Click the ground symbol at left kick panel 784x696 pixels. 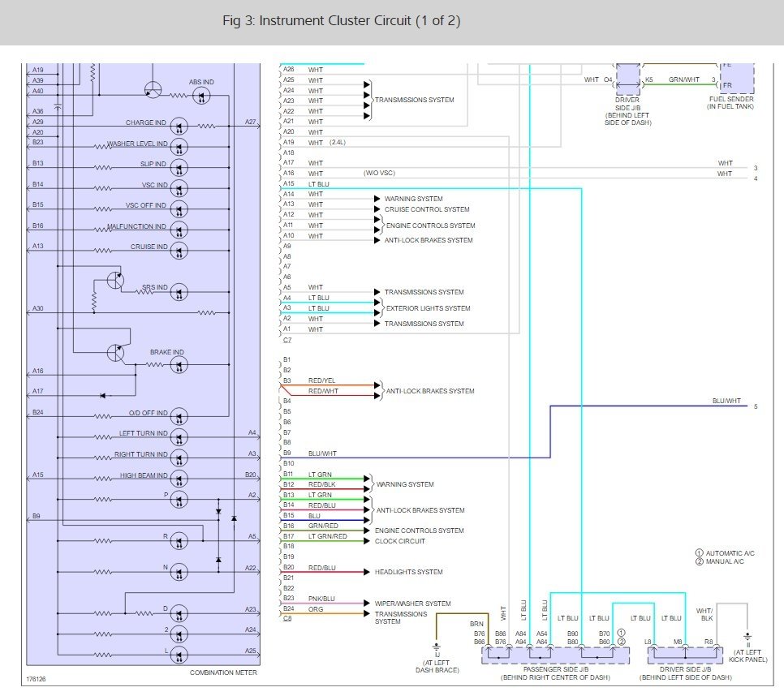(x=747, y=639)
